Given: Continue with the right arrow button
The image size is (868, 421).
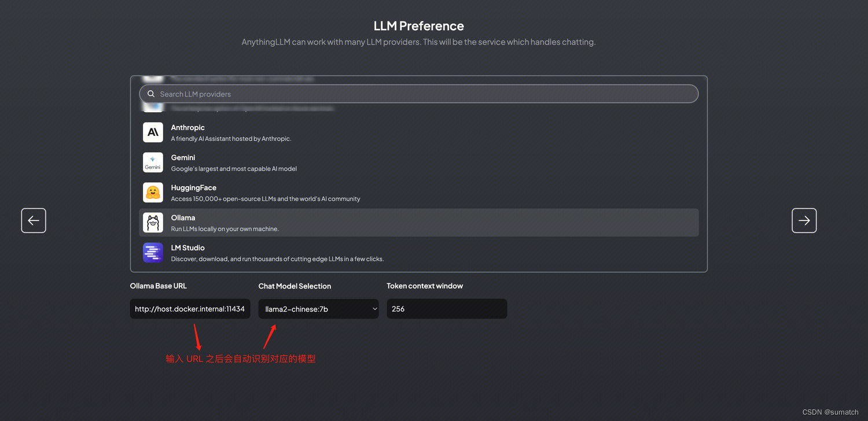Looking at the screenshot, I should click(x=804, y=220).
